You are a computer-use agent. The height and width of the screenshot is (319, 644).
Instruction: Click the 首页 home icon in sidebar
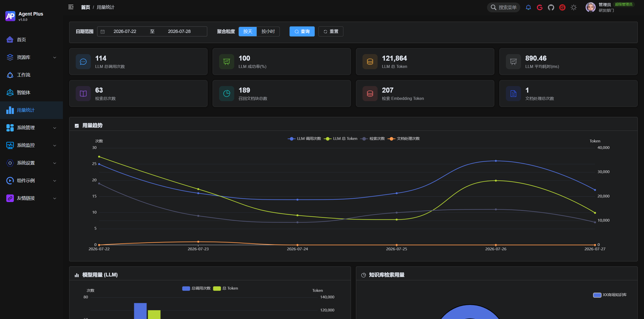pyautogui.click(x=10, y=40)
